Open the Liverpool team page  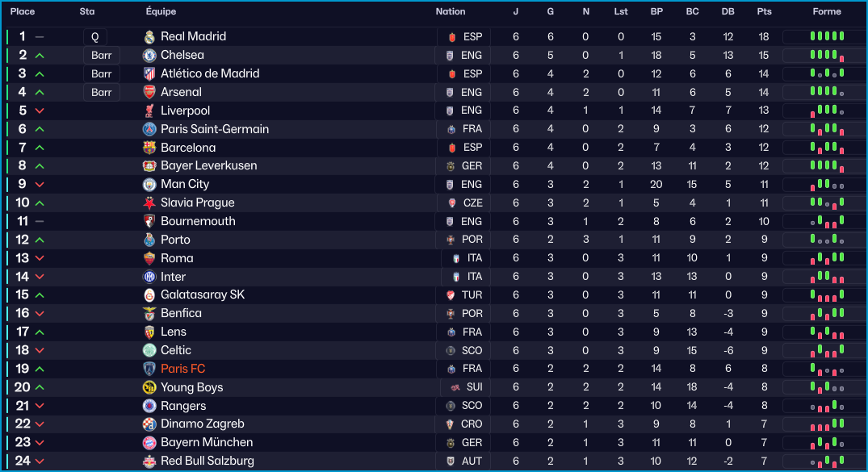185,111
